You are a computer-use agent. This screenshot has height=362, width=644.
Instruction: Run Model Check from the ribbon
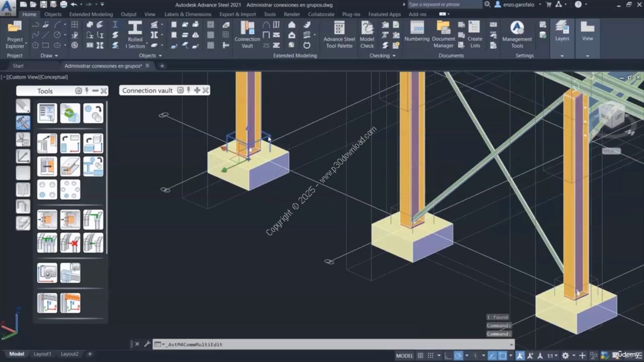[367, 34]
